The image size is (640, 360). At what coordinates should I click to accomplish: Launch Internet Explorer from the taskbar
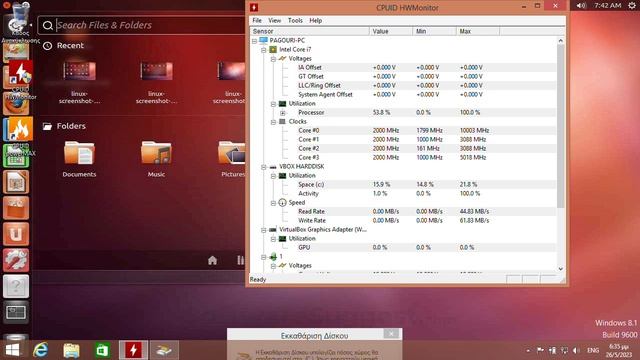(x=40, y=350)
